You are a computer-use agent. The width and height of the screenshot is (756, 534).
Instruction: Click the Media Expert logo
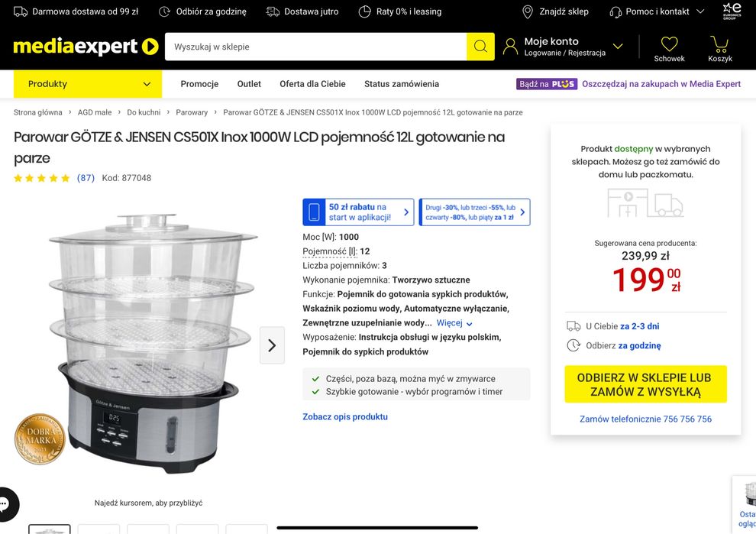coord(86,47)
